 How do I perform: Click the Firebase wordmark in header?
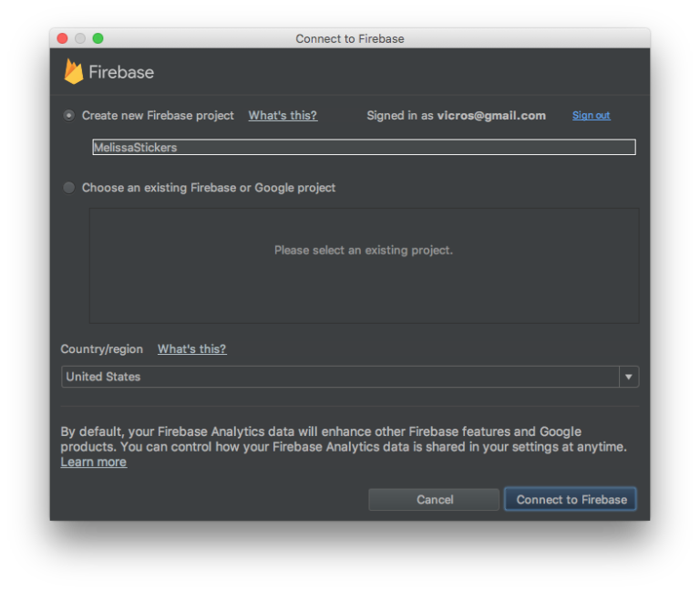pyautogui.click(x=121, y=72)
